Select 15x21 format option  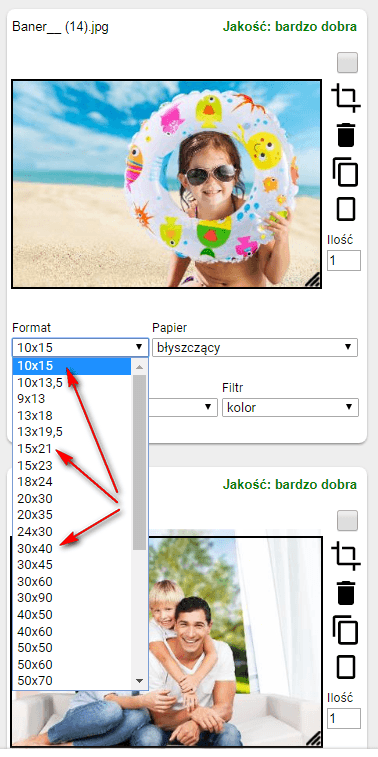(72, 449)
